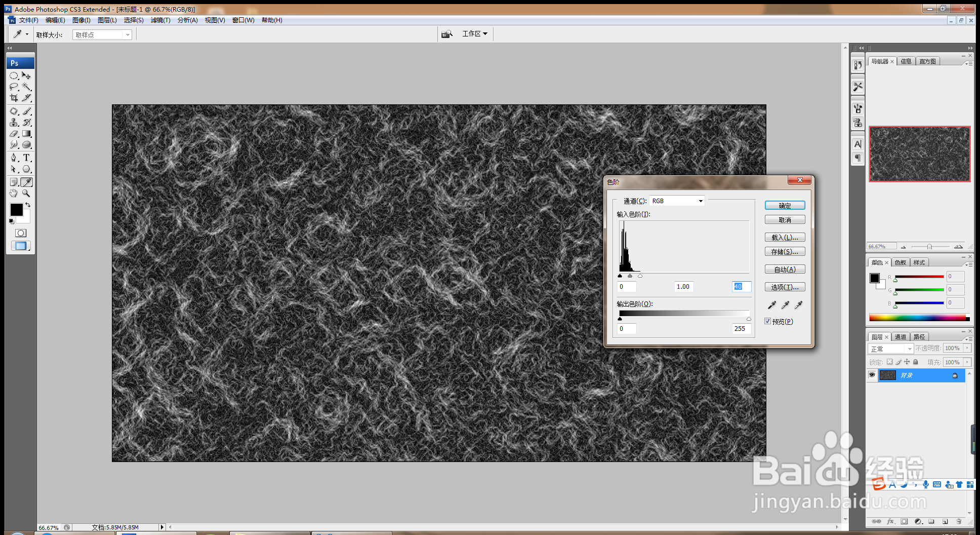Select the Path Selection tool
Image resolution: width=980 pixels, height=535 pixels.
click(14, 169)
